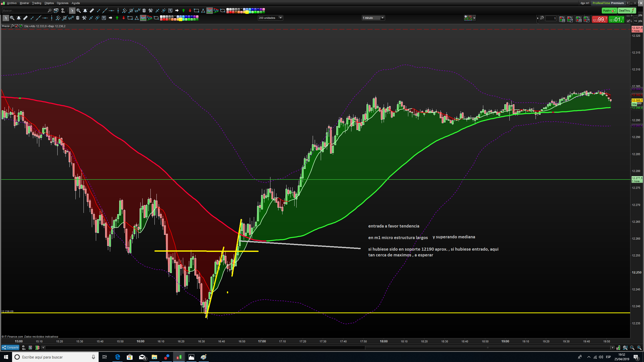Image resolution: width=644 pixels, height=362 pixels.
Task: Open the Precio wrench settings icon
Action: click(x=12, y=26)
